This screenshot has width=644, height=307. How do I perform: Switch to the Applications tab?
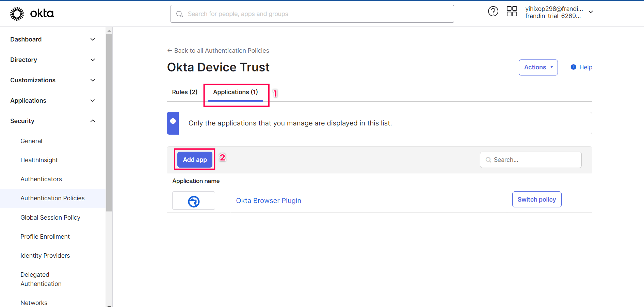click(235, 92)
